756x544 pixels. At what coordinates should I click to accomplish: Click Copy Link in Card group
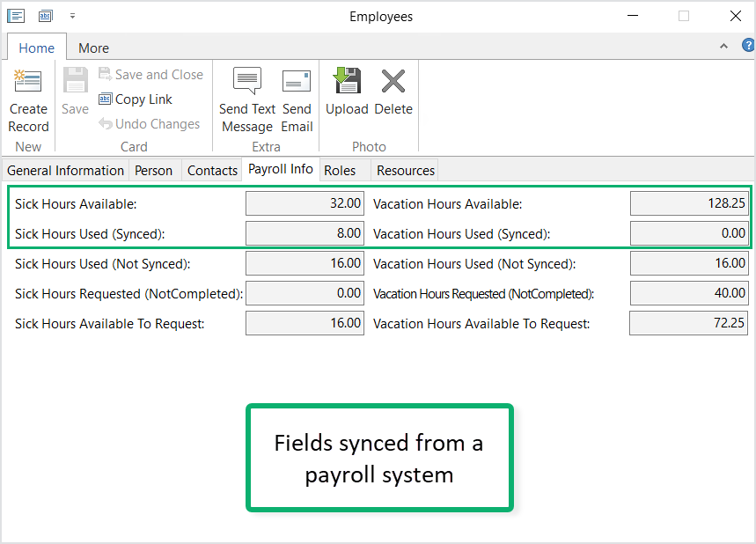(x=136, y=99)
